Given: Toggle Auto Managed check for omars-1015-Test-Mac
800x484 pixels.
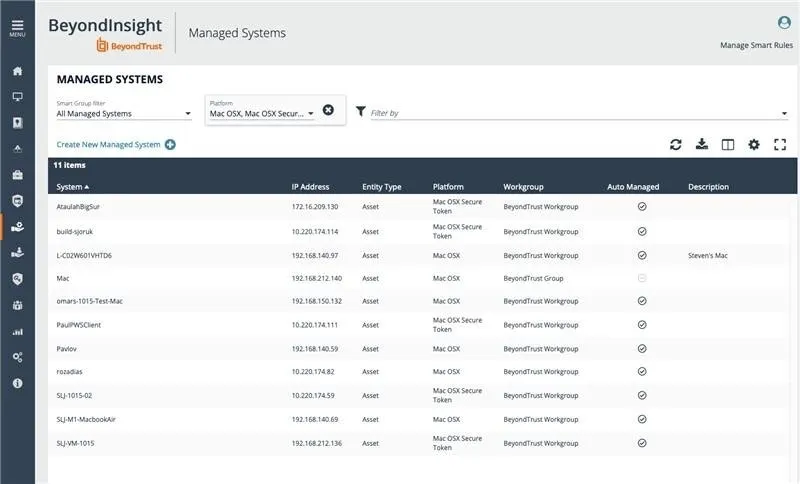Looking at the screenshot, I should [x=642, y=301].
